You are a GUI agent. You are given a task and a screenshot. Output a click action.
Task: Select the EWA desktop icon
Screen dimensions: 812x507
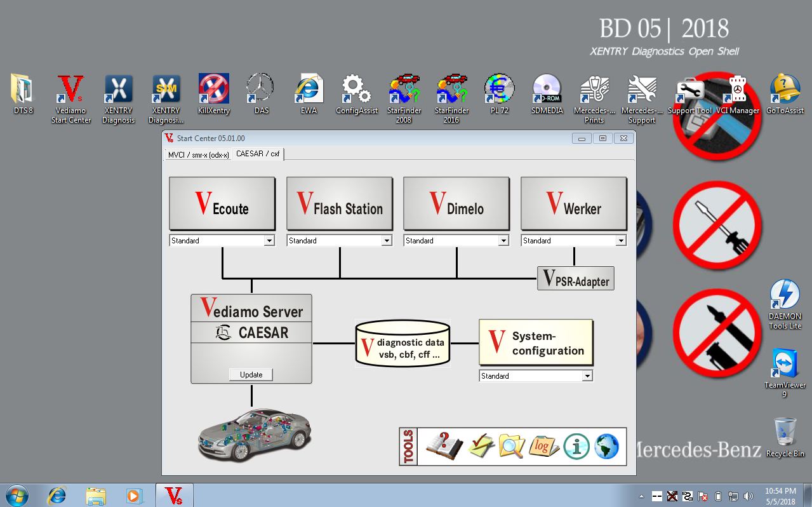click(309, 94)
